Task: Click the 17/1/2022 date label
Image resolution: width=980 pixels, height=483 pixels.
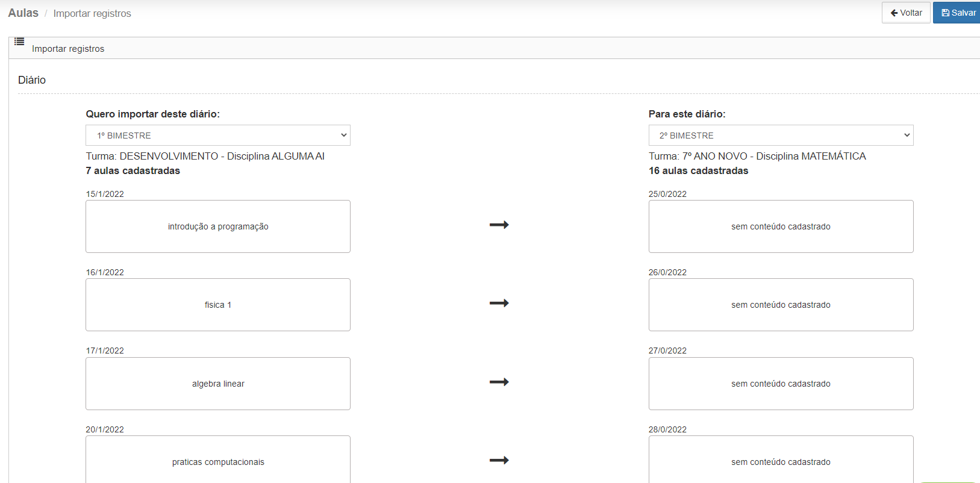Action: click(105, 351)
